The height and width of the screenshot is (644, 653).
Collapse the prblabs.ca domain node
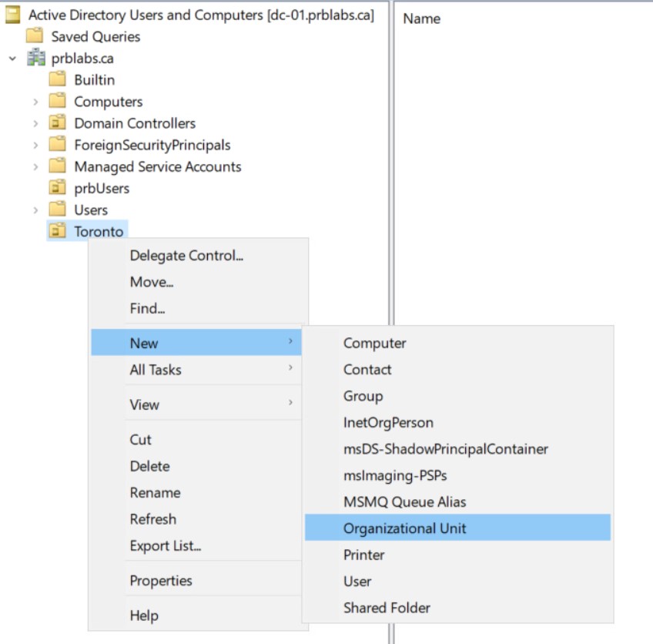tap(12, 59)
